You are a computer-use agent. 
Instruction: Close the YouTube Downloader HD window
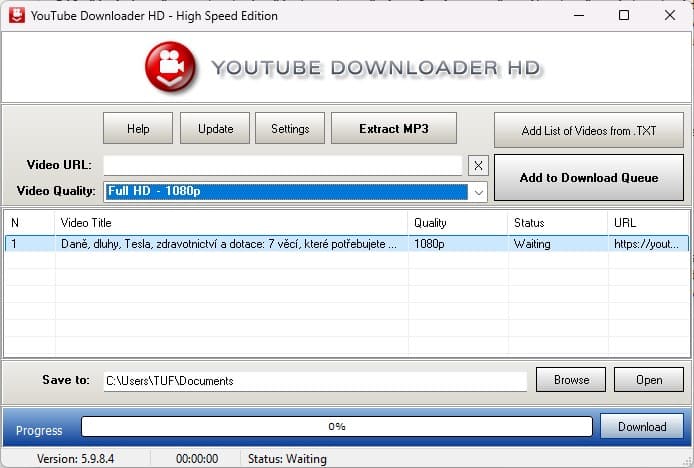(x=670, y=15)
